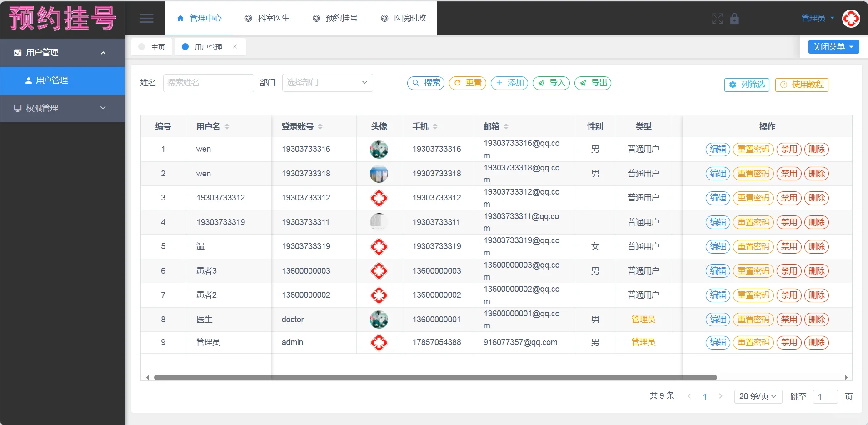Select the 导入 import button
868x425 pixels.
(551, 83)
